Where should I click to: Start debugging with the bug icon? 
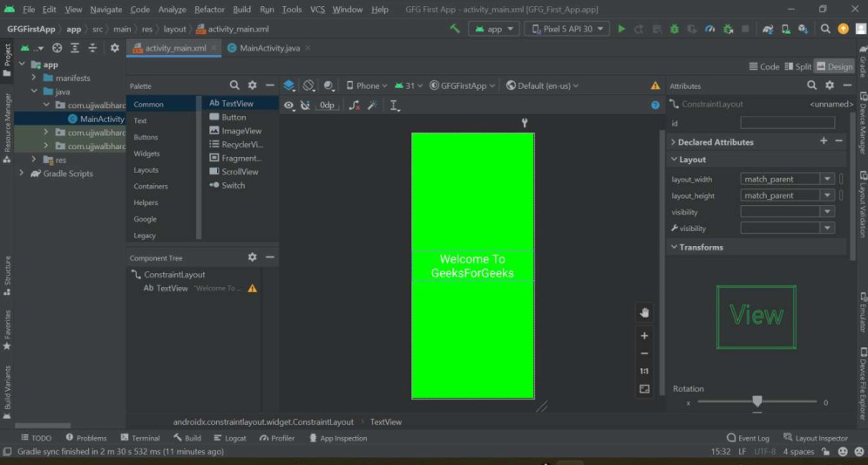click(675, 29)
